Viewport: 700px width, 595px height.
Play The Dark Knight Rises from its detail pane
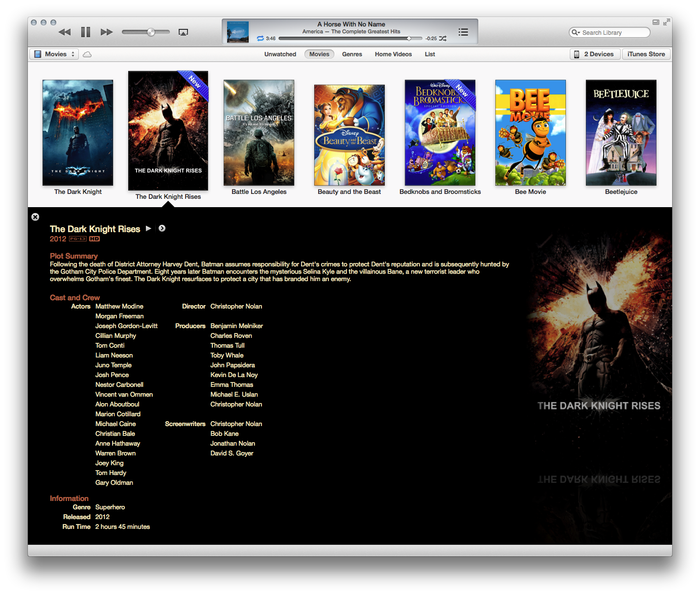point(148,228)
